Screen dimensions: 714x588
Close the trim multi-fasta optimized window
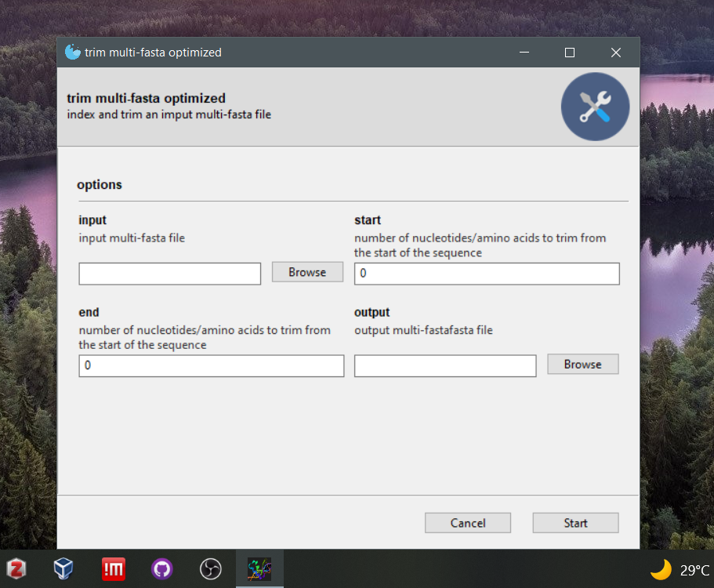click(616, 53)
